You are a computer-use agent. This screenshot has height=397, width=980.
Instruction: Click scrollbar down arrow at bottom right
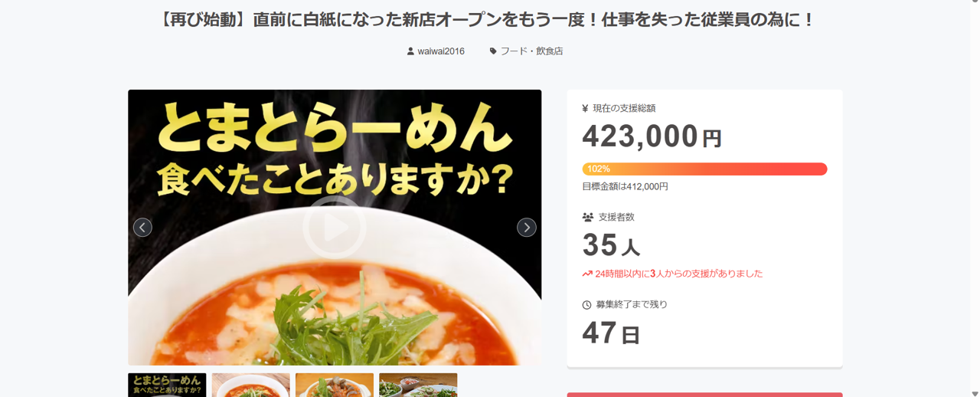coord(974,392)
